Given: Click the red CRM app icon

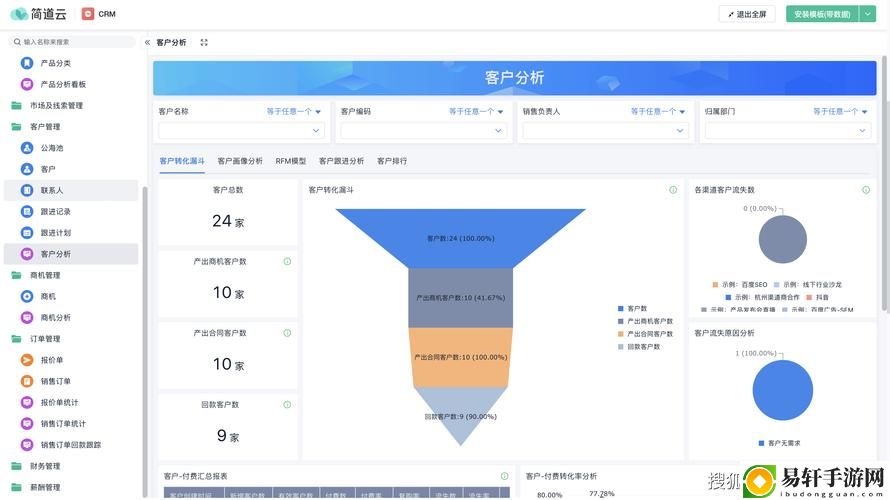Looking at the screenshot, I should click(88, 14).
